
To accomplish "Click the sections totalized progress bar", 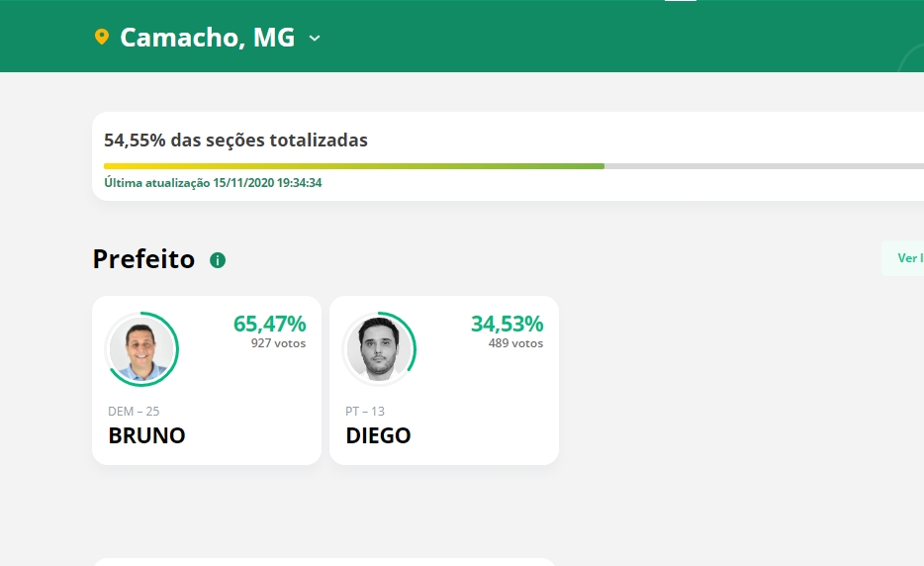I will pos(513,166).
